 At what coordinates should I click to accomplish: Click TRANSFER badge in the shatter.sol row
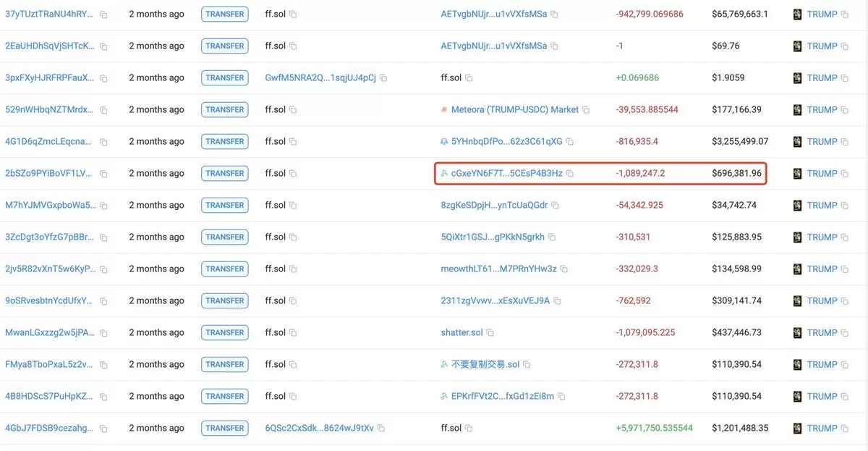(224, 333)
